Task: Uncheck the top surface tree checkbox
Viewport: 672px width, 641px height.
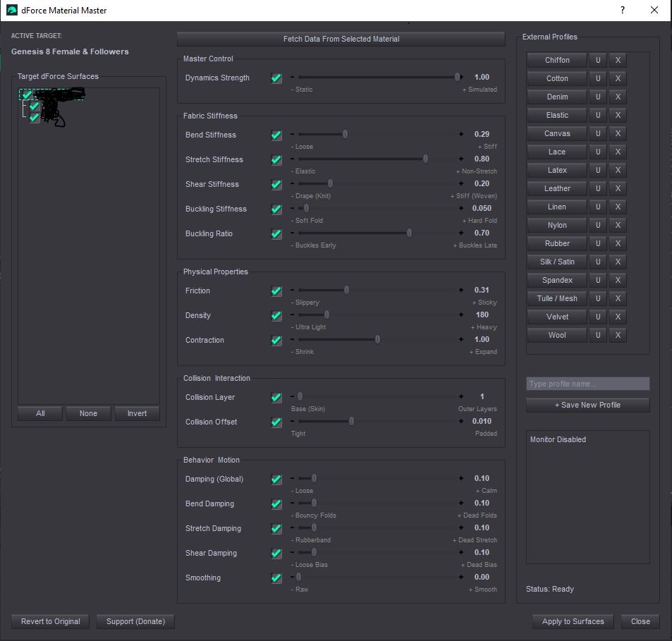Action: [x=27, y=94]
